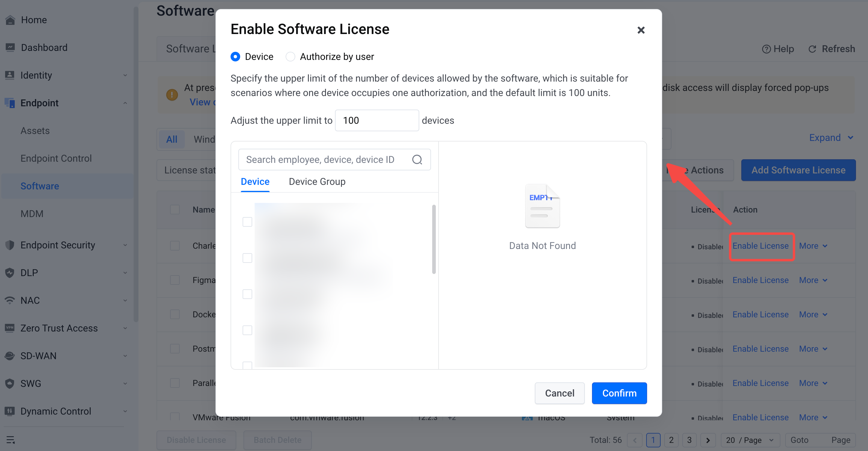Click the Confirm button

tap(619, 393)
